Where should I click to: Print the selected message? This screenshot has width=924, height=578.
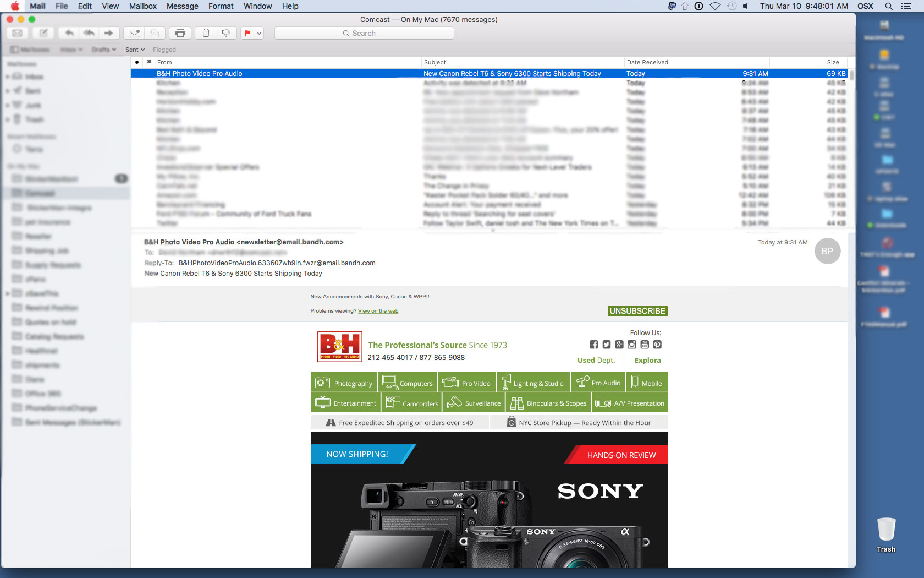(180, 33)
